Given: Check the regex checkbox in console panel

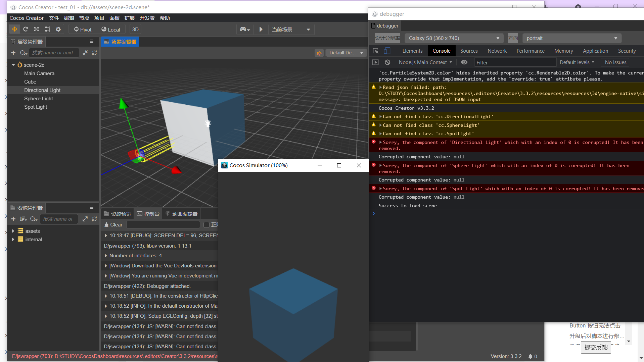Looking at the screenshot, I should point(206,225).
